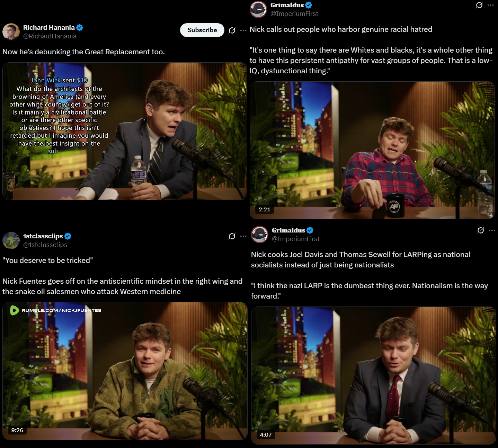Open three-dot menu on 1stclassclips post
The width and height of the screenshot is (498, 448).
(x=243, y=236)
